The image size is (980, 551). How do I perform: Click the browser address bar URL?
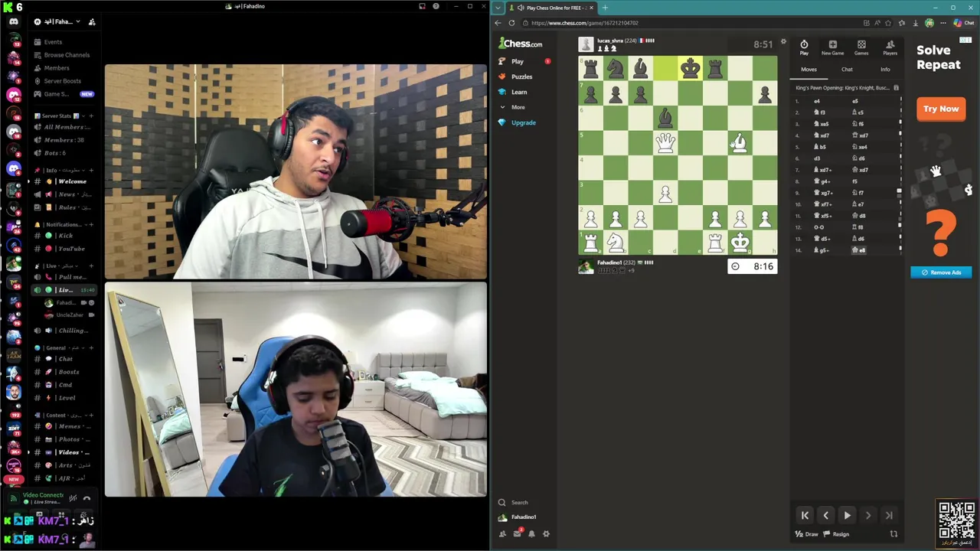585,23
